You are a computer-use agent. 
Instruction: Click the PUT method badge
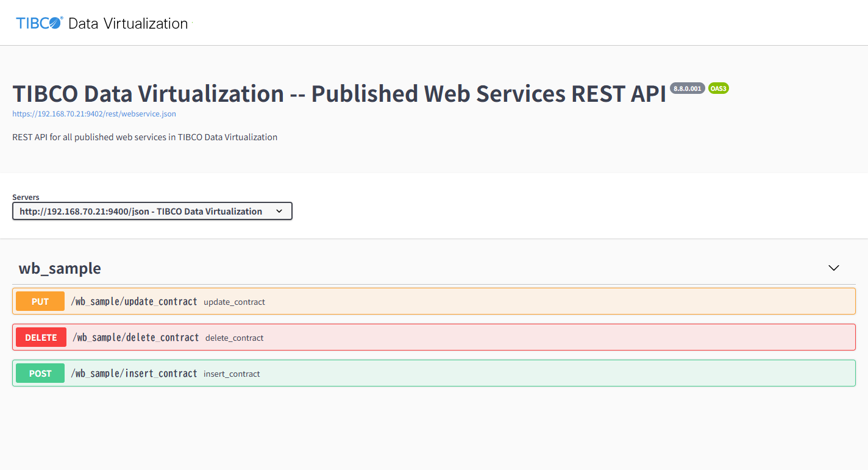coord(40,301)
